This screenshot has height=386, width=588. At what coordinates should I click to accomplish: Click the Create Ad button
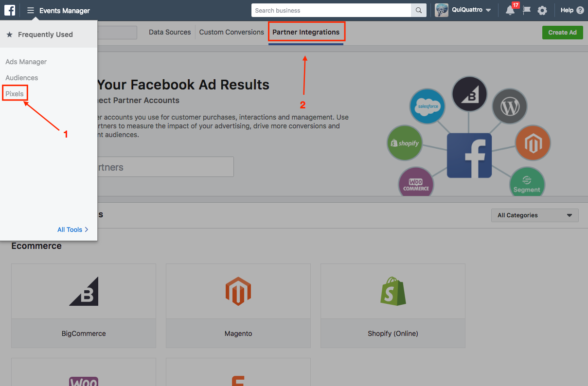(x=562, y=33)
